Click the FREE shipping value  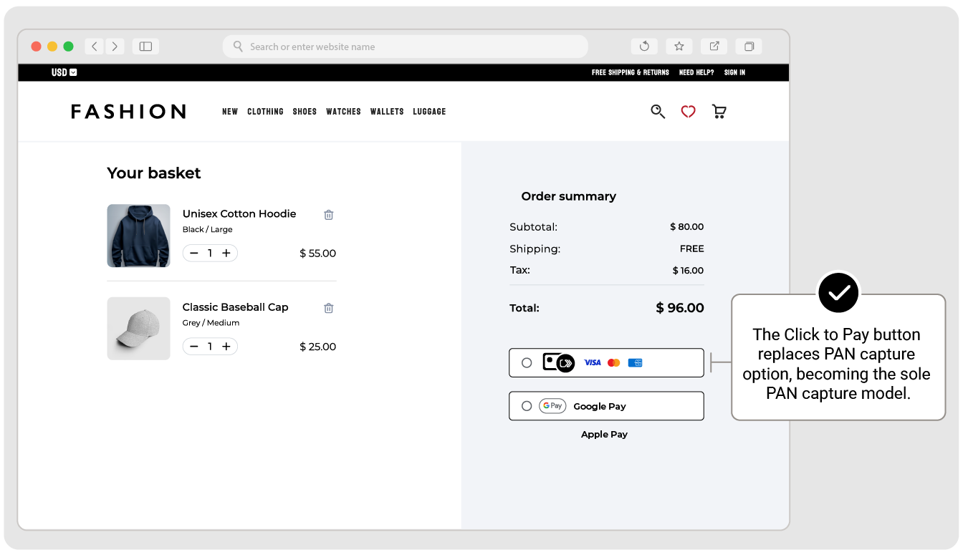coord(692,249)
